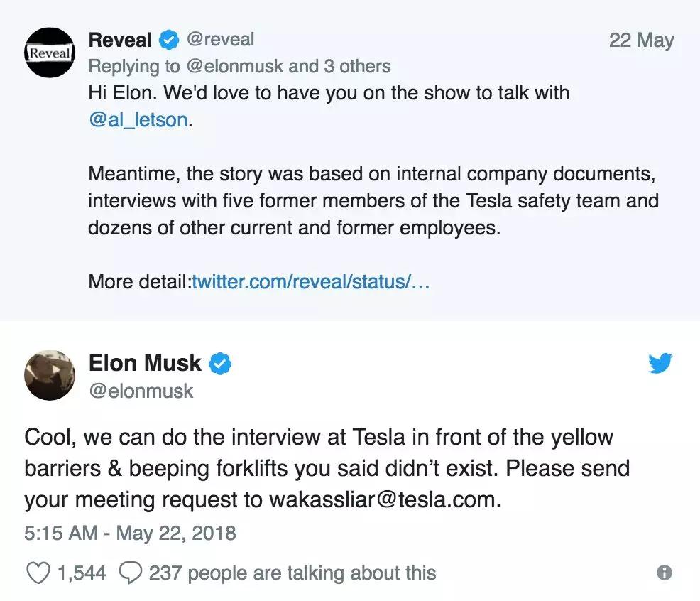The width and height of the screenshot is (700, 601).
Task: Click Elon Musk's verified checkmark badge
Action: click(220, 364)
